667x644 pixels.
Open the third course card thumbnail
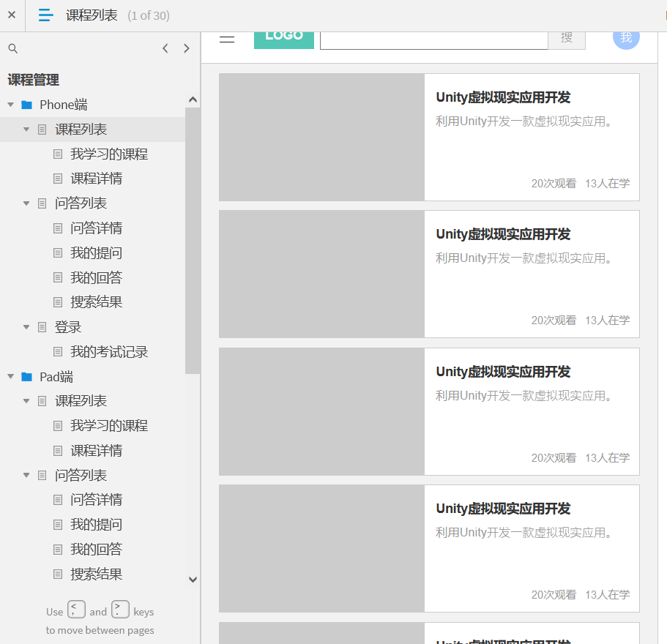(321, 411)
